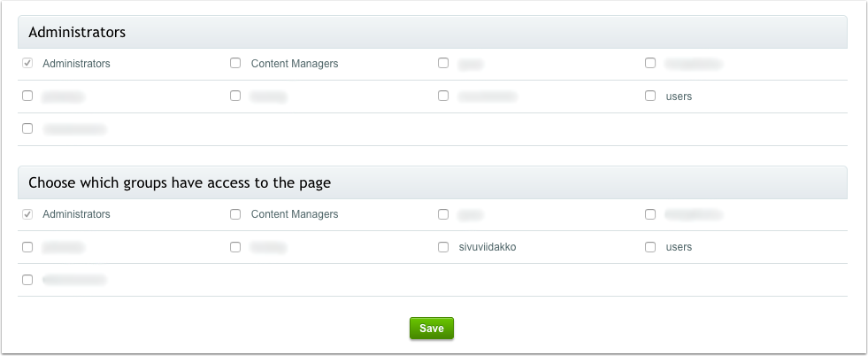This screenshot has width=868, height=356.
Task: Check box below Administrators in page access section
Action: point(27,247)
